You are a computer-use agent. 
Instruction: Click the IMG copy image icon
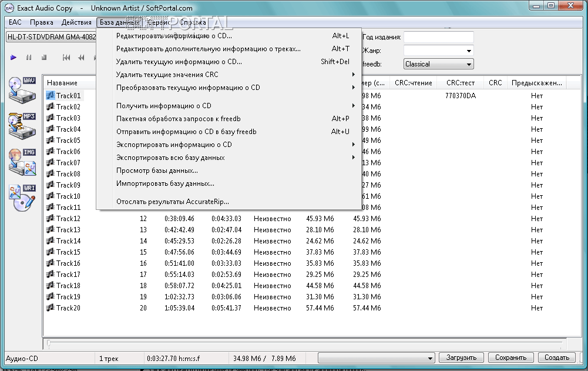point(22,162)
